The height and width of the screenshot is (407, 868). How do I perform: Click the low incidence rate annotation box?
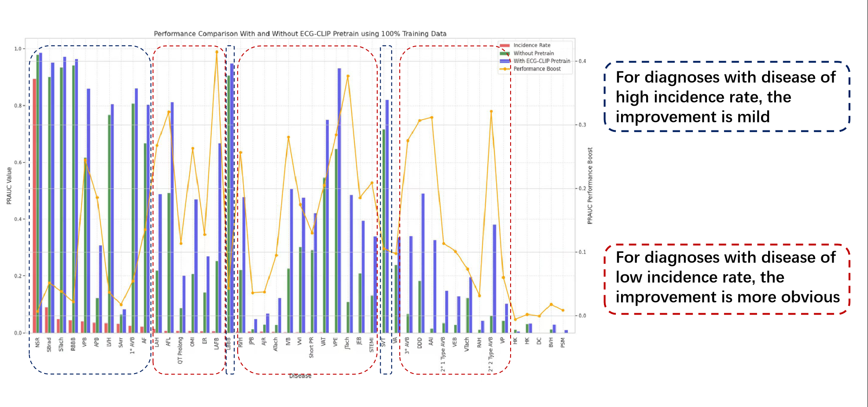(x=727, y=278)
